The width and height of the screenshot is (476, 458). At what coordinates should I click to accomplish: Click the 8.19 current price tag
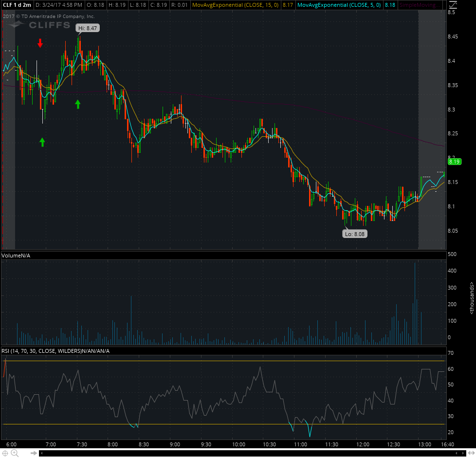click(x=454, y=162)
